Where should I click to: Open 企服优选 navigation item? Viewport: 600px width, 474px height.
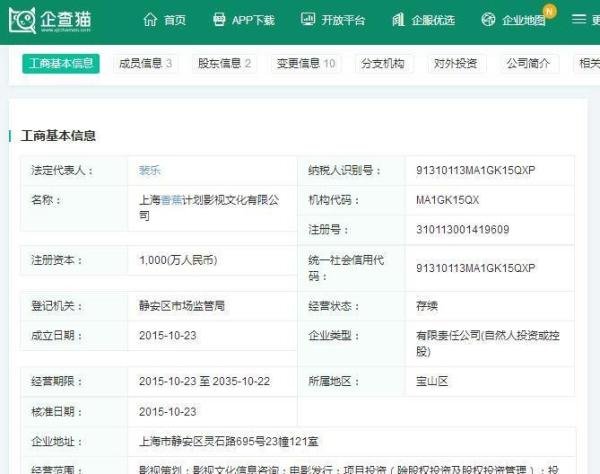click(433, 20)
